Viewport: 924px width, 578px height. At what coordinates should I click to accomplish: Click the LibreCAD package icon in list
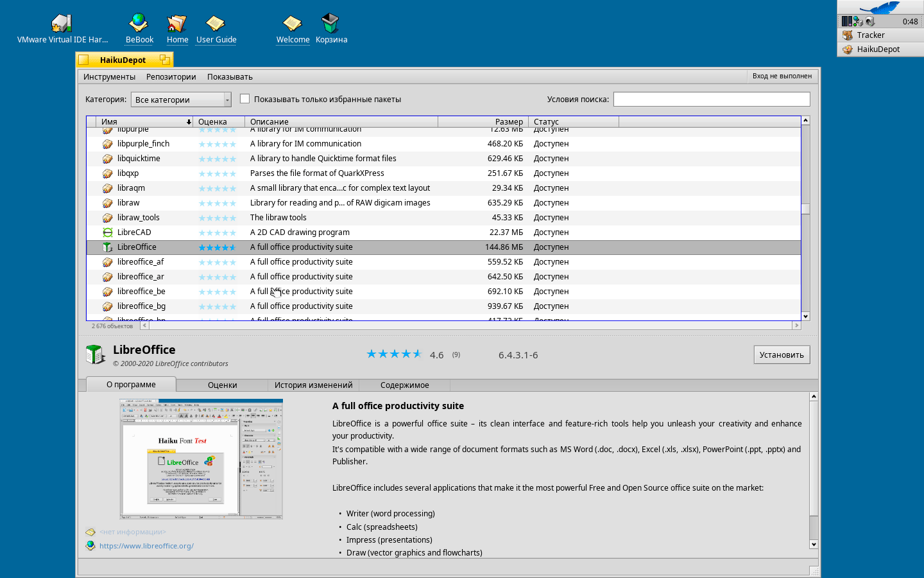coord(108,232)
